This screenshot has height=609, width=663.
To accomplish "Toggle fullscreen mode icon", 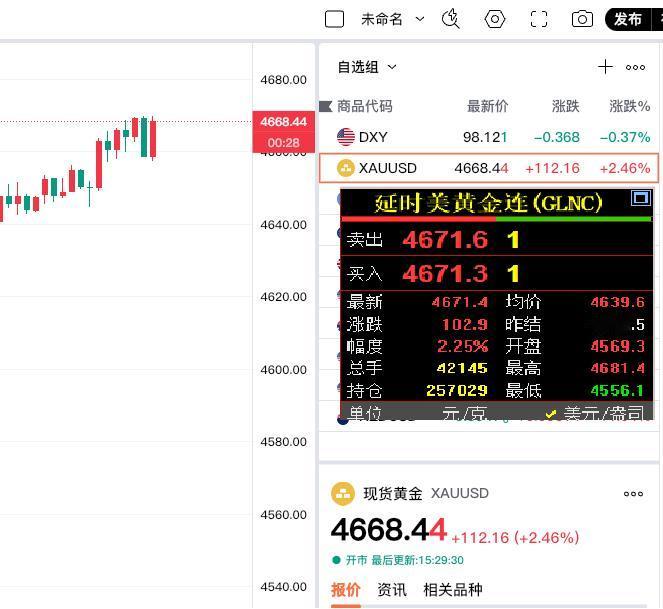I will [x=539, y=19].
